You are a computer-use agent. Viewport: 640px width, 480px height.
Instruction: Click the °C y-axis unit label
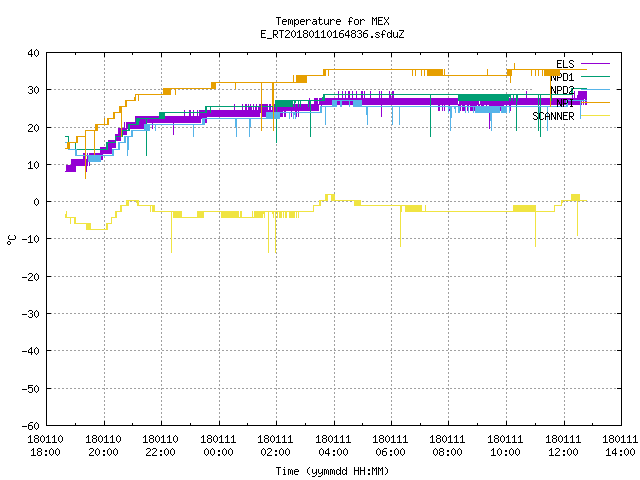[11, 240]
